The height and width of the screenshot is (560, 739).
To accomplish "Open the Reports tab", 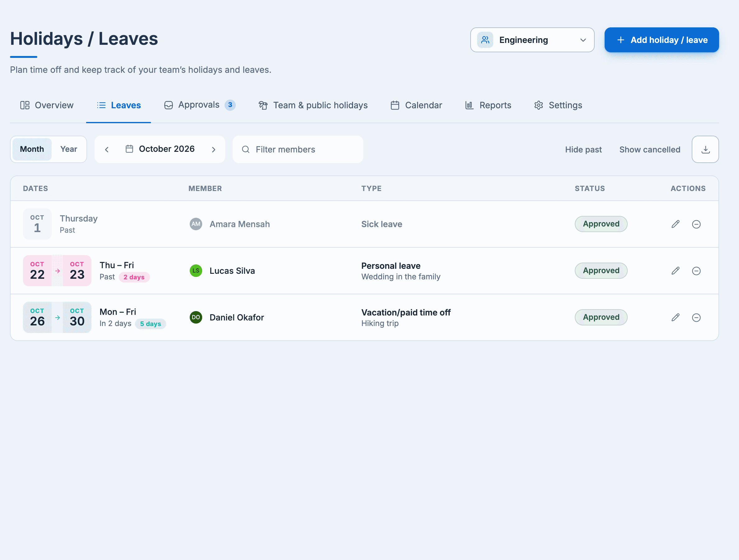I will [x=488, y=105].
